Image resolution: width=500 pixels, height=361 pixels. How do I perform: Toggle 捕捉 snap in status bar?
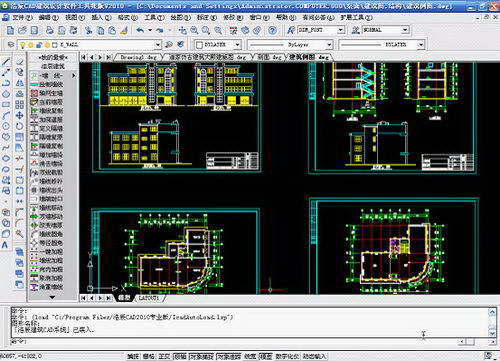pyautogui.click(x=133, y=357)
